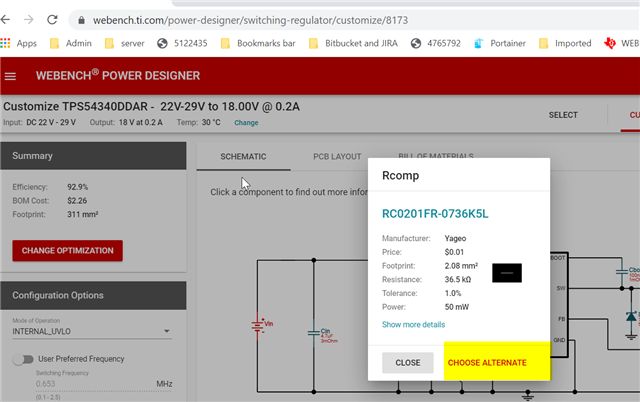The height and width of the screenshot is (402, 640).
Task: Click the Rcomp resistor package image
Action: pos(507,273)
